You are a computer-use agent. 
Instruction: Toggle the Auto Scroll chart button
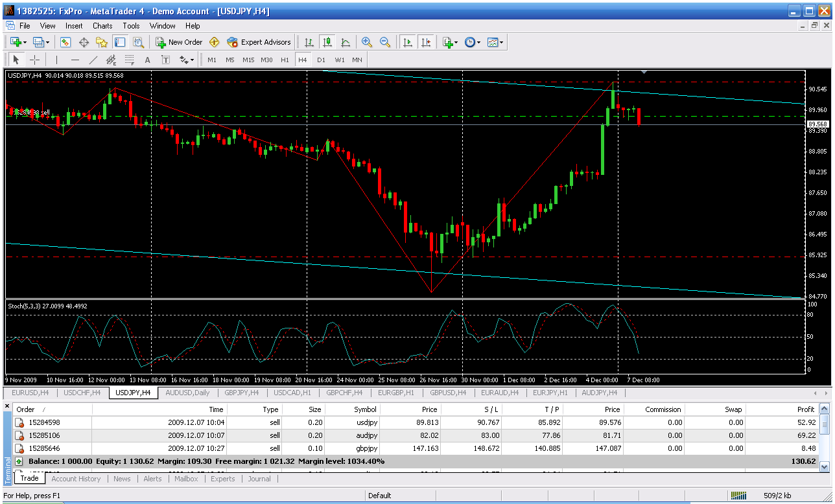click(407, 42)
